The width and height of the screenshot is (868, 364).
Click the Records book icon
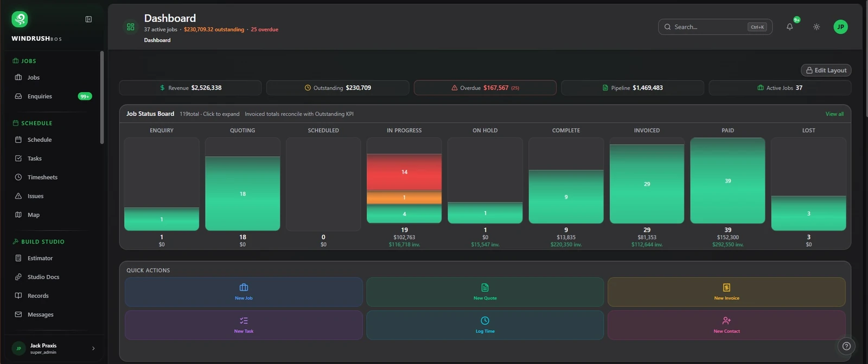pos(18,296)
